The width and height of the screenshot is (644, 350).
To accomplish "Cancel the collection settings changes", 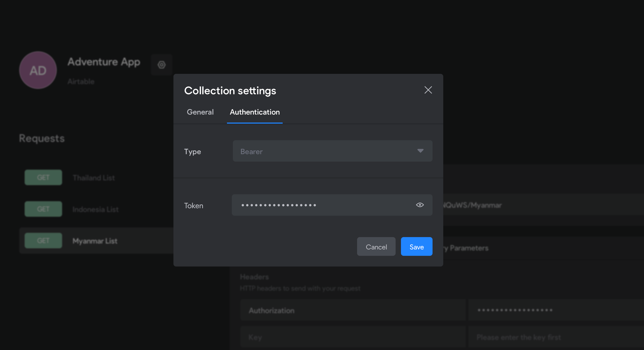I will click(376, 247).
